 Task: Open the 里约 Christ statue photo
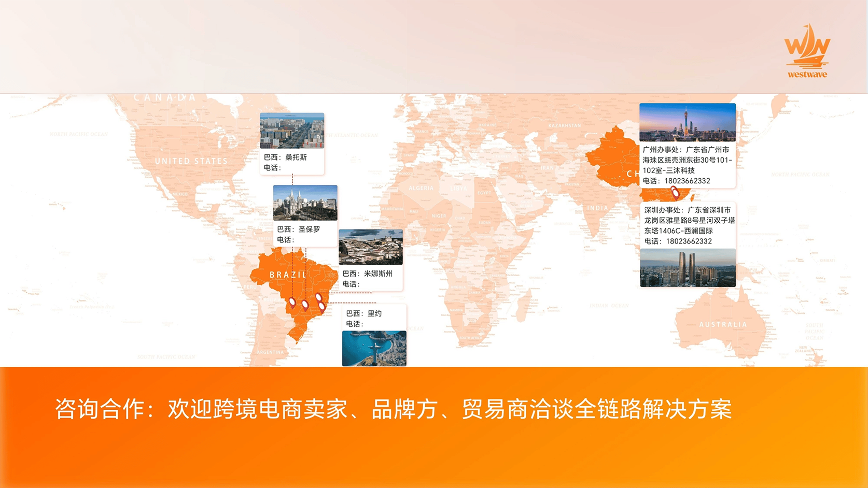pyautogui.click(x=374, y=348)
